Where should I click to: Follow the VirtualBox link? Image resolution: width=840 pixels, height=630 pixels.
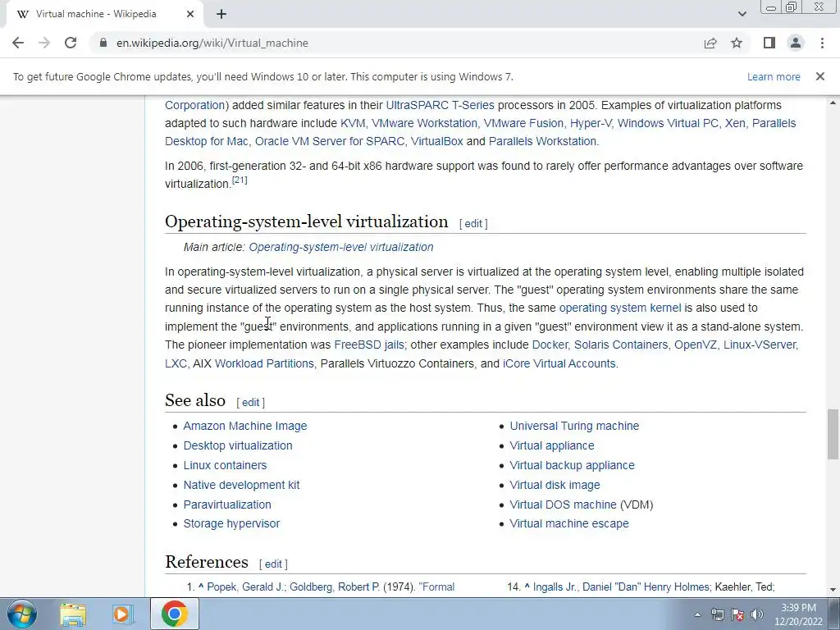tap(436, 141)
